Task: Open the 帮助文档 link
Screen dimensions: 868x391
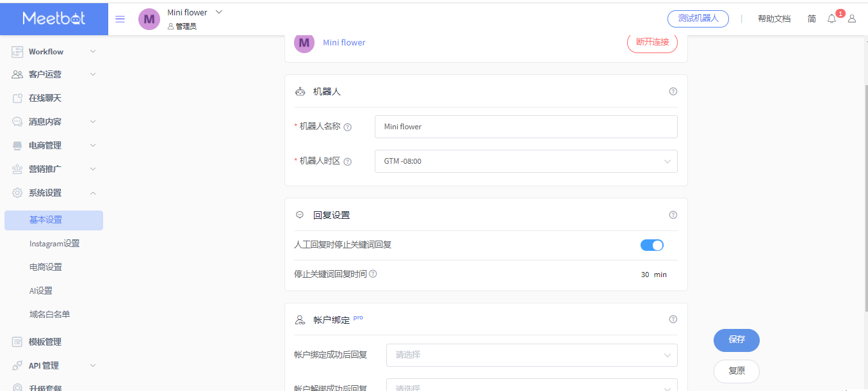Action: click(774, 19)
